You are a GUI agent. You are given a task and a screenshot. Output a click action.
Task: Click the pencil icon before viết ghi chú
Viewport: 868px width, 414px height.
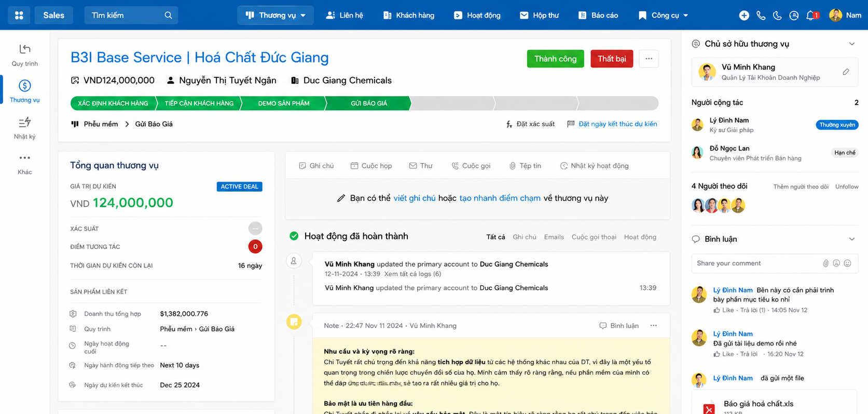[x=341, y=198]
